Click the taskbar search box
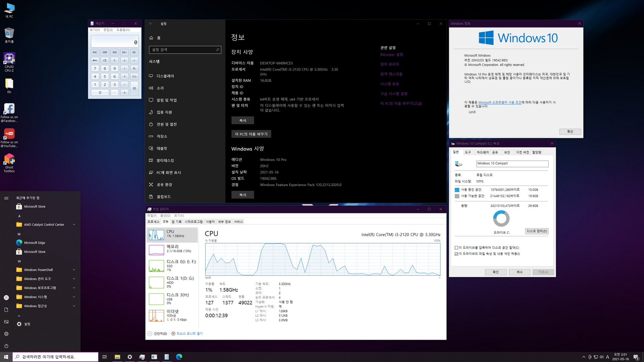 coord(55,357)
